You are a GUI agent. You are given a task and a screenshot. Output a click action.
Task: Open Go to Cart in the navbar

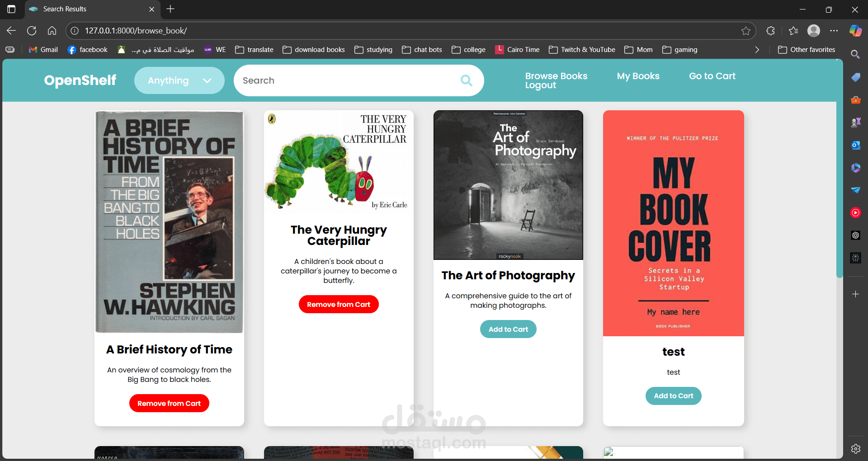tap(712, 76)
